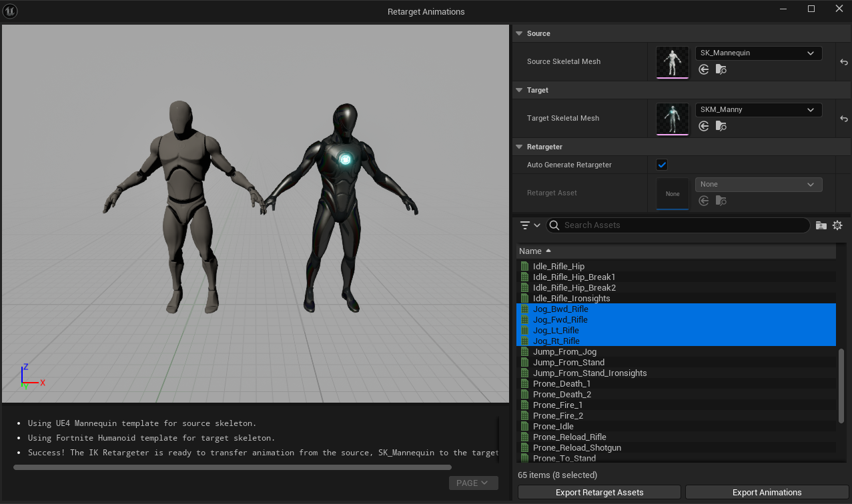852x504 pixels.
Task: Select Jump_From_Stand_Ironsights animation
Action: [x=676, y=373]
